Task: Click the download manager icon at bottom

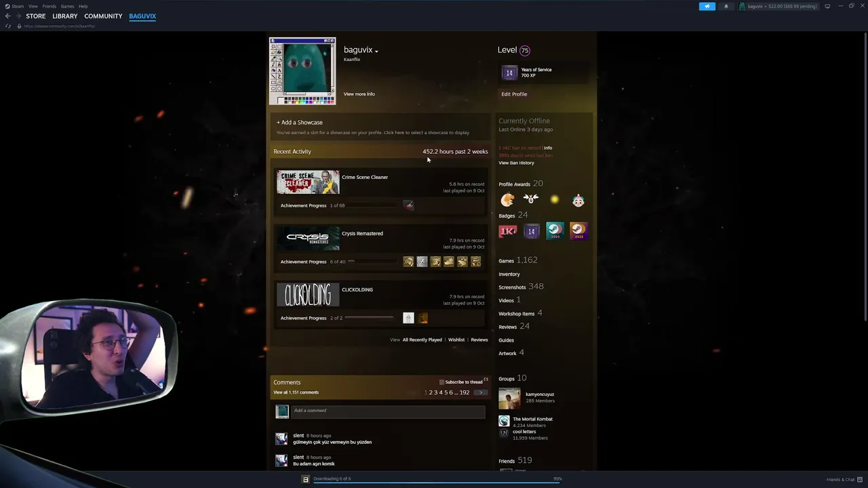Action: [305, 479]
